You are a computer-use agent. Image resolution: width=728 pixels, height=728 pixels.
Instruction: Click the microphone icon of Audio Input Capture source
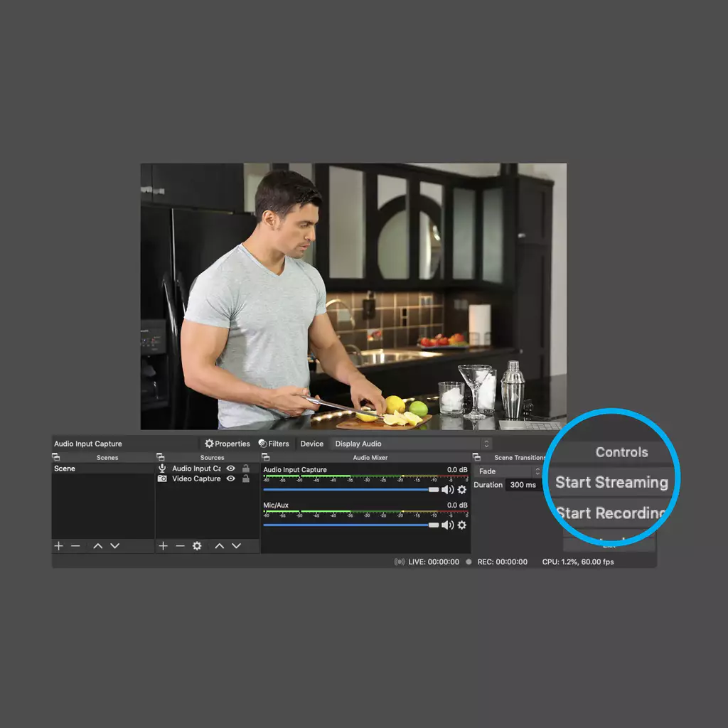point(162,469)
